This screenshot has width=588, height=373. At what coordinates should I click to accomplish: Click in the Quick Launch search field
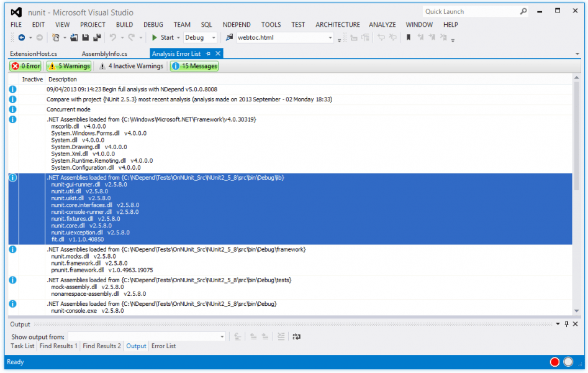pos(471,12)
